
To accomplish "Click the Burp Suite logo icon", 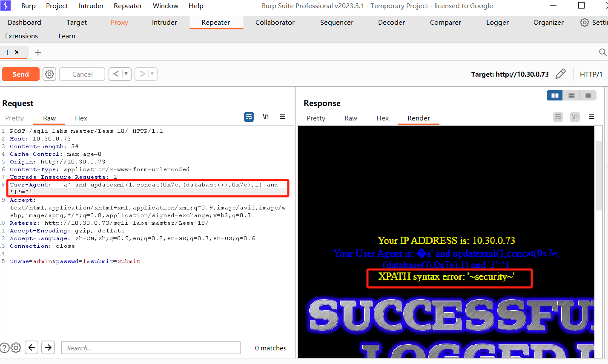I will (6, 6).
